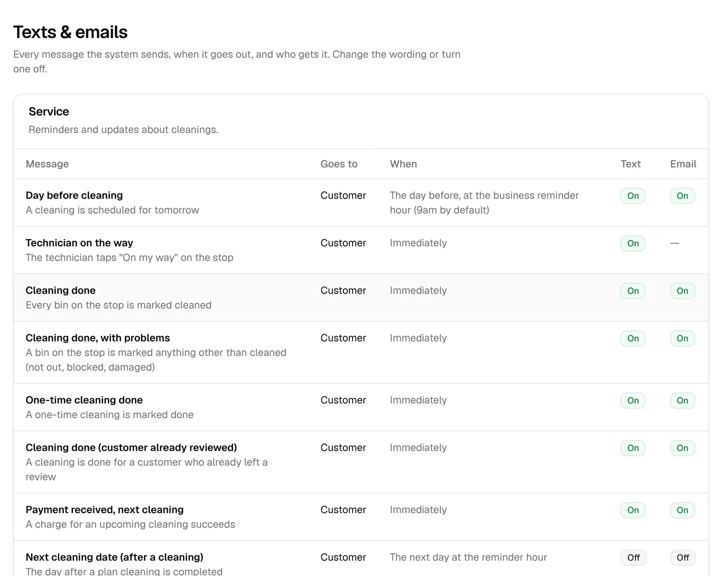Toggle Text for Day before cleaning
The height and width of the screenshot is (576, 728).
(633, 196)
